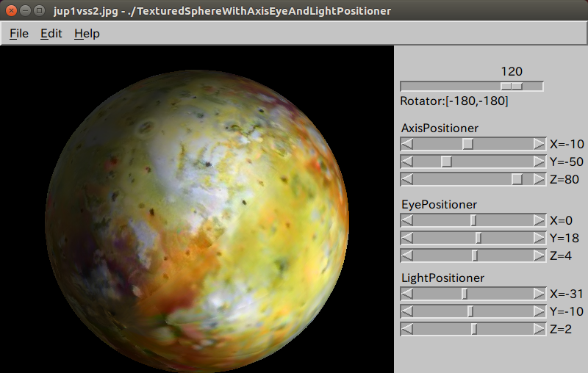Increase AxisPositioner Z with right arrow
This screenshot has height=373, width=588.
pos(539,179)
